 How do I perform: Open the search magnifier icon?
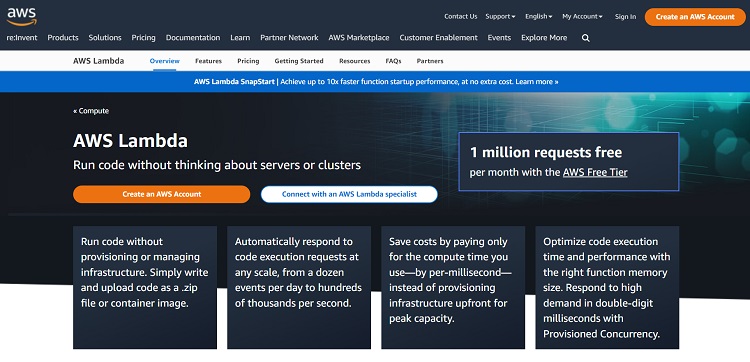pos(585,38)
